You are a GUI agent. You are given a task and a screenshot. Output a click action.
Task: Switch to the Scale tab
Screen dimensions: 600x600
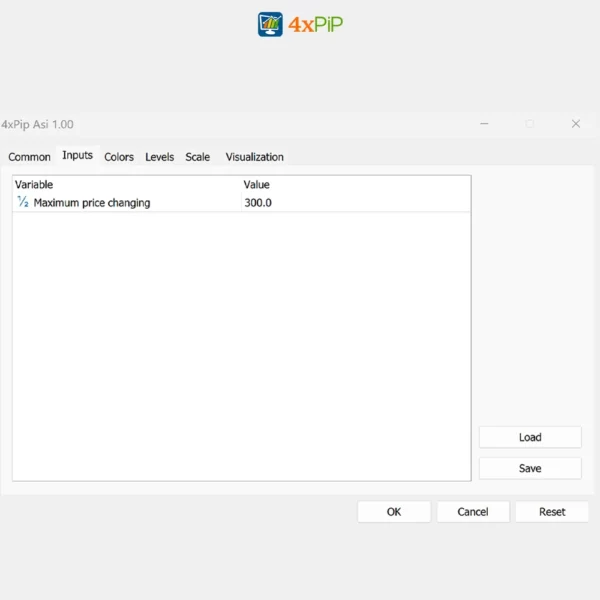(197, 157)
